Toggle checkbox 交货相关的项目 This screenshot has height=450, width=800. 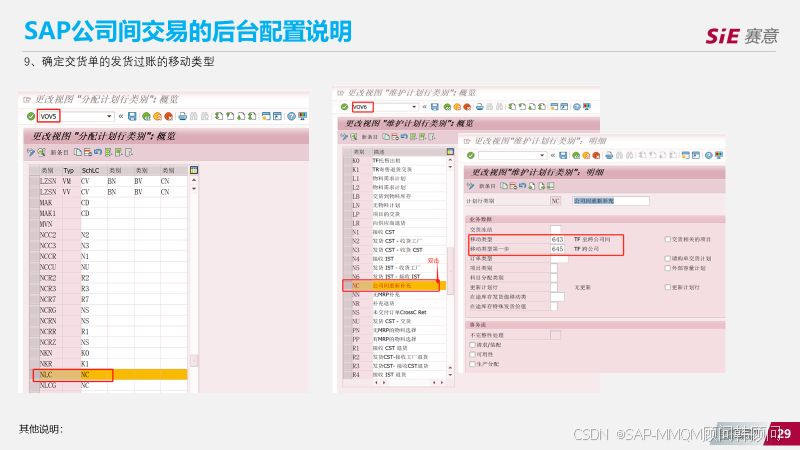(667, 239)
